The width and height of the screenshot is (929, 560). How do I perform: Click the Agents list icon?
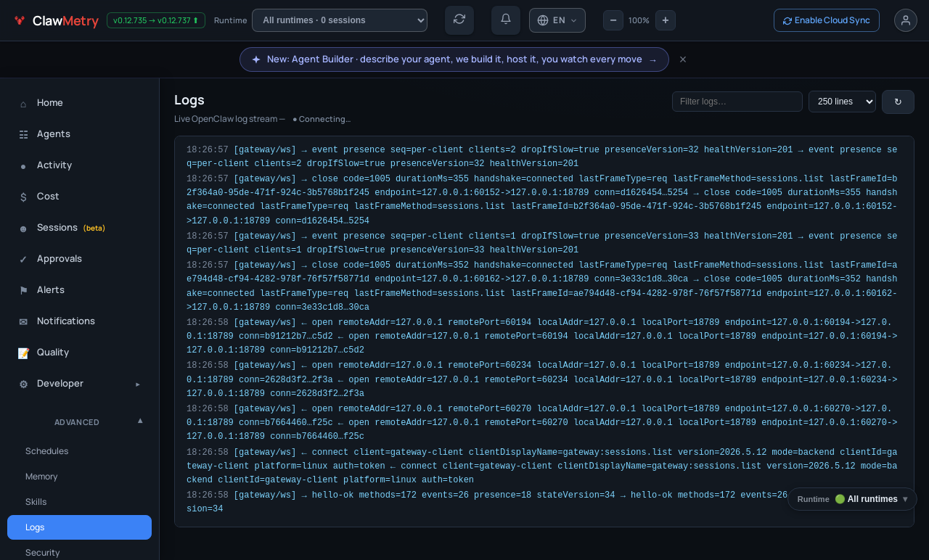(x=23, y=135)
